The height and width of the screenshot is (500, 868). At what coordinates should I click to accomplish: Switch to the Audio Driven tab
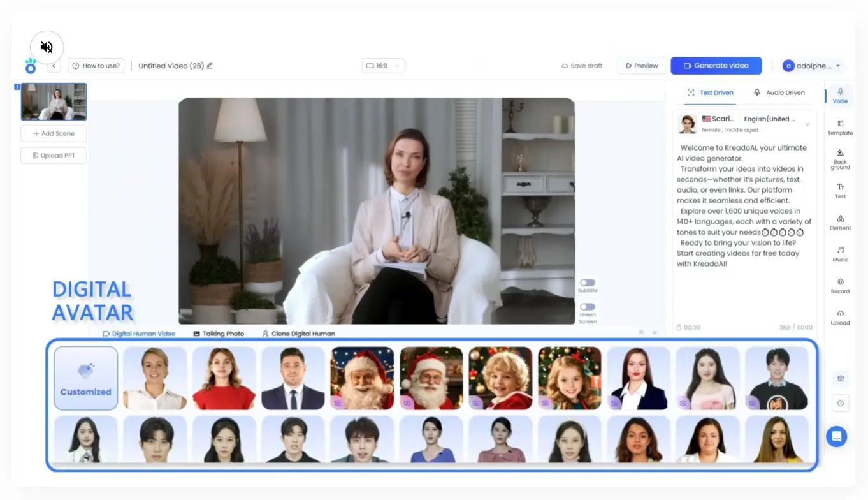(x=779, y=92)
